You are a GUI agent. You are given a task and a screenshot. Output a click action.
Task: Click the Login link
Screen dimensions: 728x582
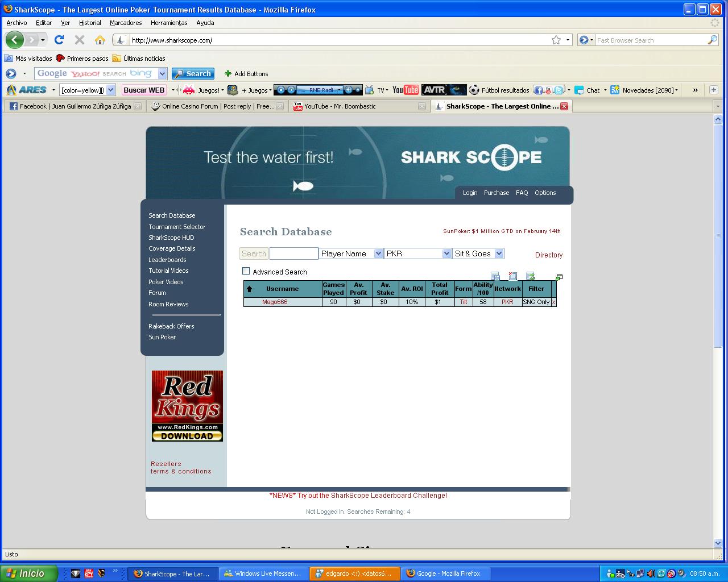[470, 193]
